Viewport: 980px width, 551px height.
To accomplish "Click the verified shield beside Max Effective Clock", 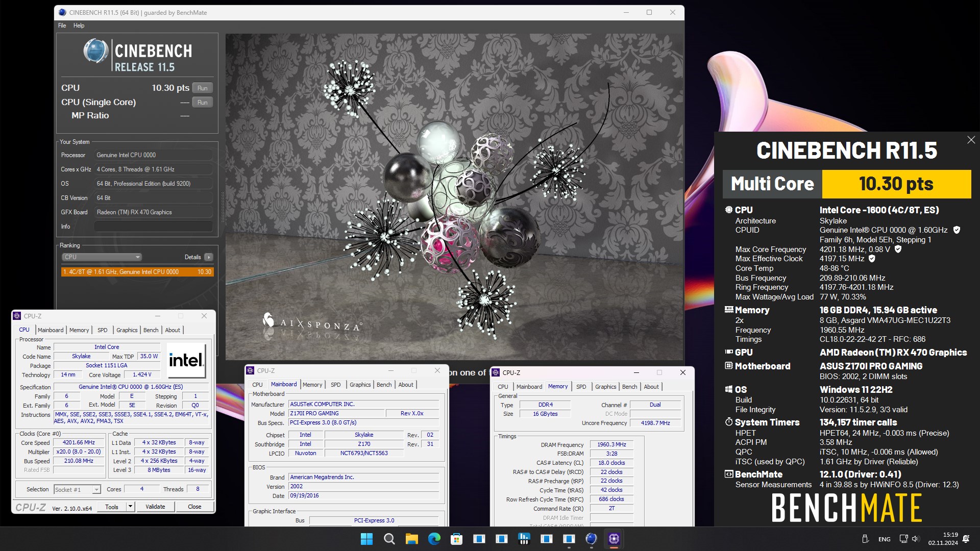I will point(872,259).
